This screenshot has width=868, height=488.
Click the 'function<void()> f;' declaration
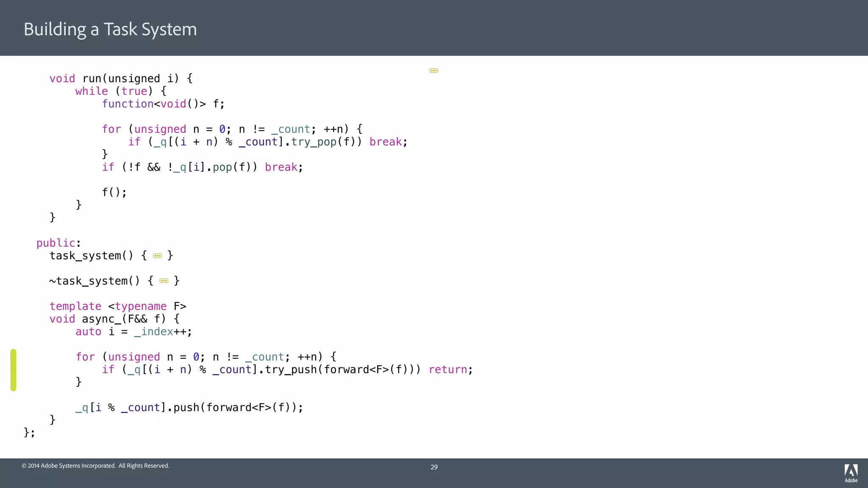[163, 104]
